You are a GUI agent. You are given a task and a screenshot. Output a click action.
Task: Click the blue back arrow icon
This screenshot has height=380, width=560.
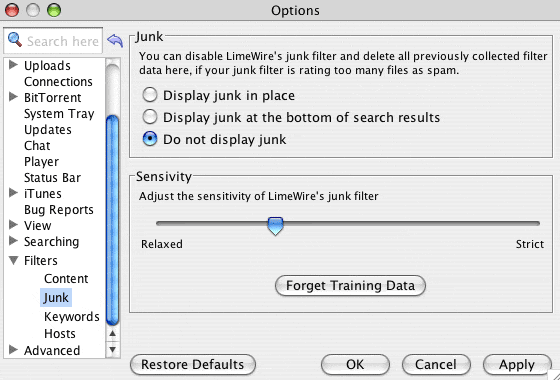click(115, 41)
